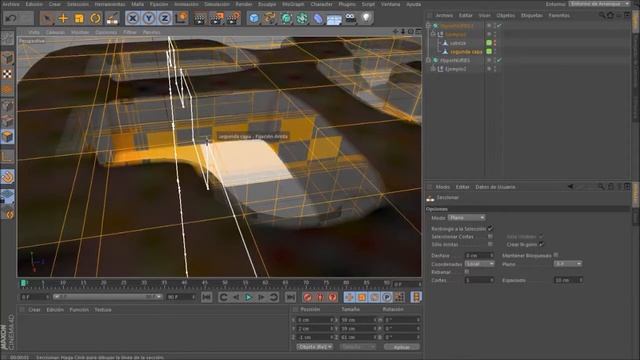The image size is (640, 360).
Task: Go to end of animation
Action: (x=290, y=297)
